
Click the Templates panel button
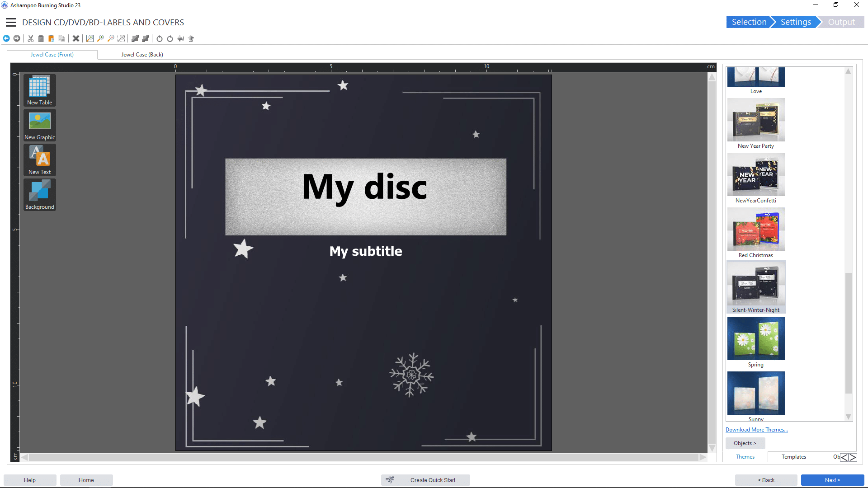point(794,456)
